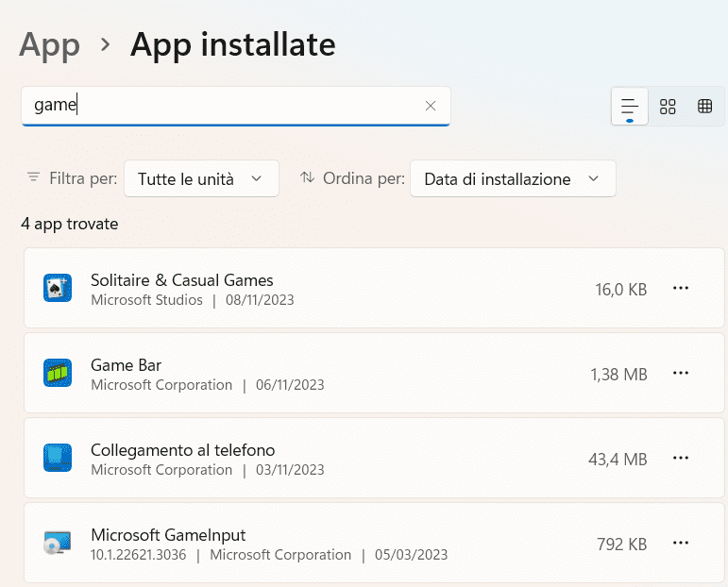Select the Microsoft GameInput list entry title
Screen dimensions: 728x587
[168, 535]
